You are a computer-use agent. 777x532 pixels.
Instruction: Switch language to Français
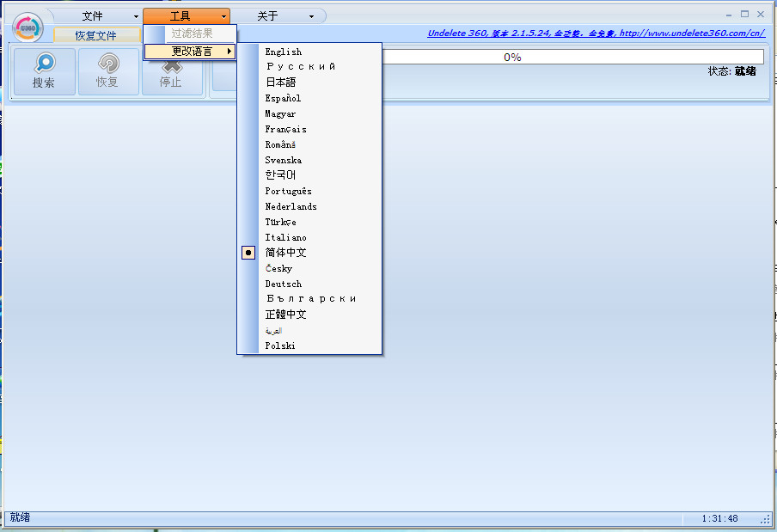click(286, 129)
